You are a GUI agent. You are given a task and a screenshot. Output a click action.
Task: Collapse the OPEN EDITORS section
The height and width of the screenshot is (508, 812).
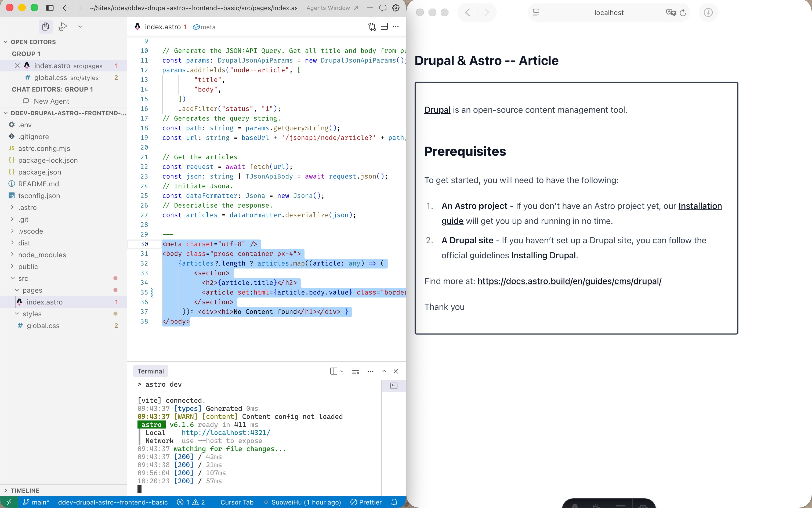tap(33, 42)
